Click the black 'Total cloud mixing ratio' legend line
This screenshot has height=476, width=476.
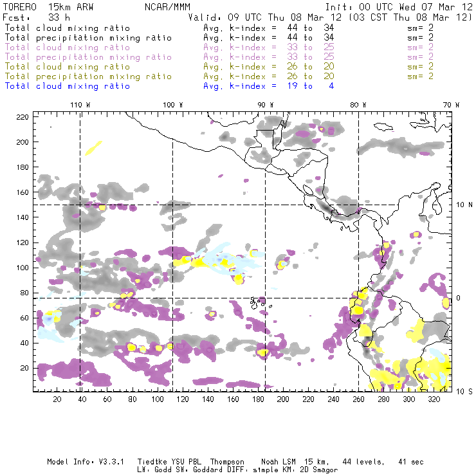click(x=68, y=28)
